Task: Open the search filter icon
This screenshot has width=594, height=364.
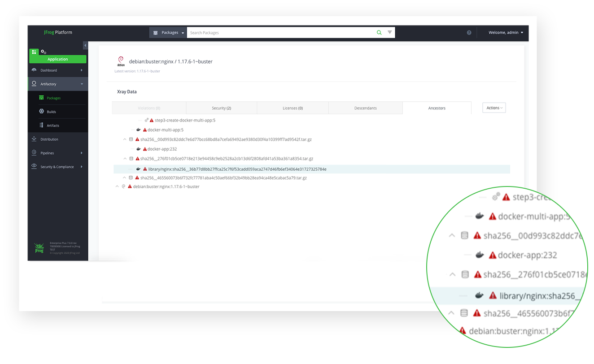Action: click(390, 33)
